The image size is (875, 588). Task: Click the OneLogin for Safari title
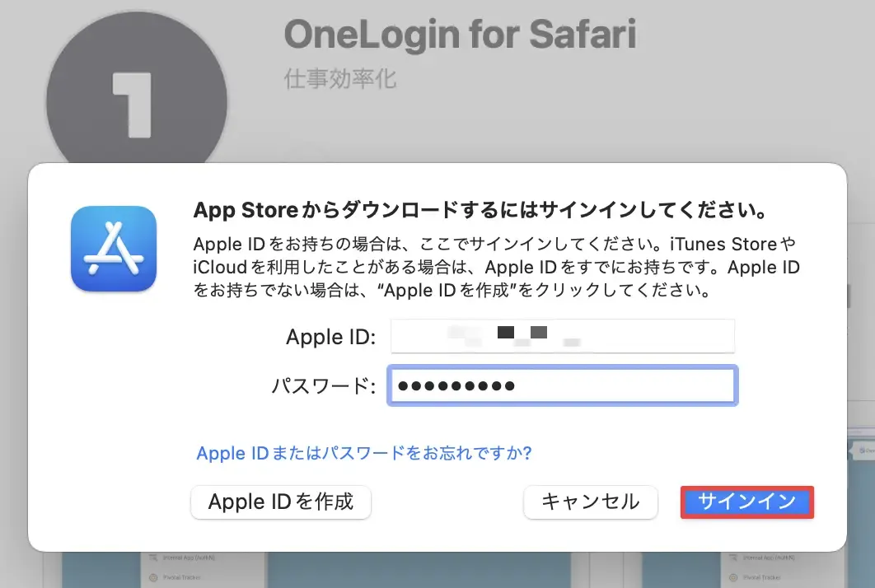click(460, 33)
